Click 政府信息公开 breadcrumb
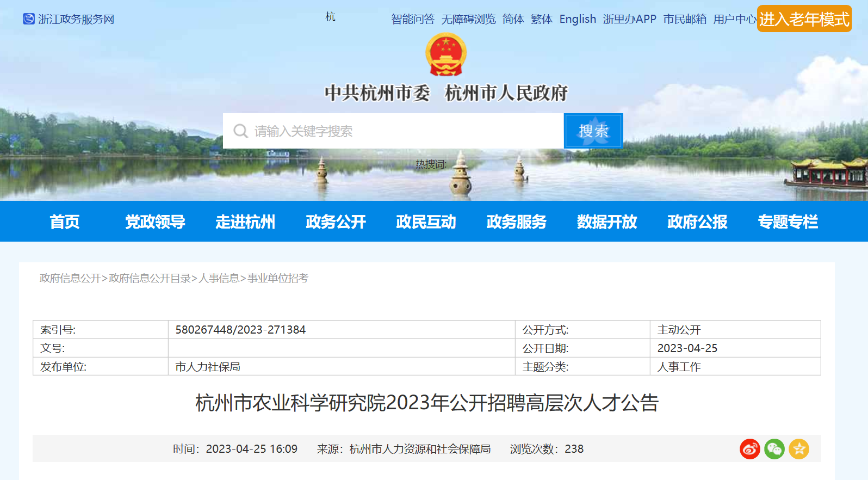 click(x=70, y=278)
